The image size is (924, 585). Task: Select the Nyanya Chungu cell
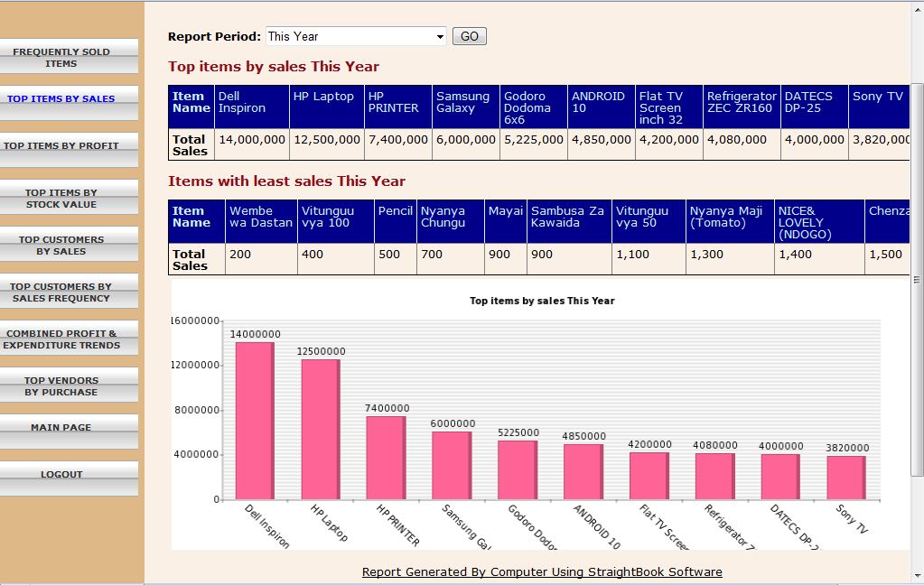click(450, 221)
